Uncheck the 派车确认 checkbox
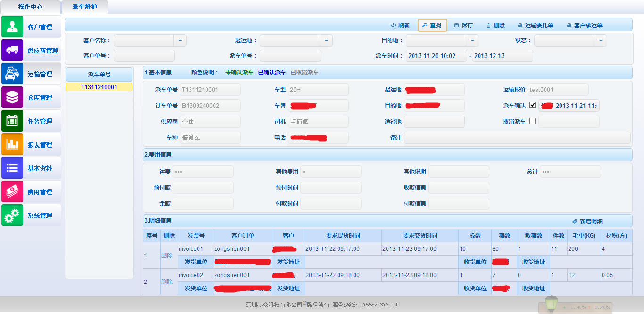Screen dimensions: 644x314 [x=533, y=105]
